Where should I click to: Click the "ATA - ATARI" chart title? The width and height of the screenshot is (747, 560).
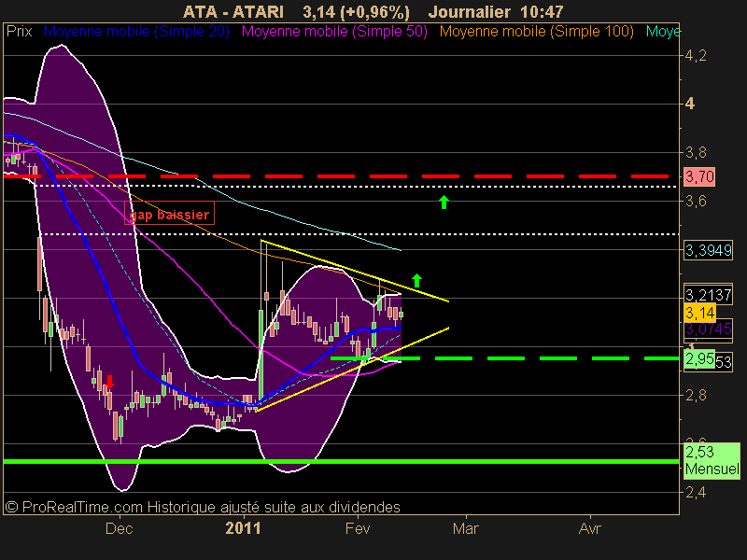(233, 11)
